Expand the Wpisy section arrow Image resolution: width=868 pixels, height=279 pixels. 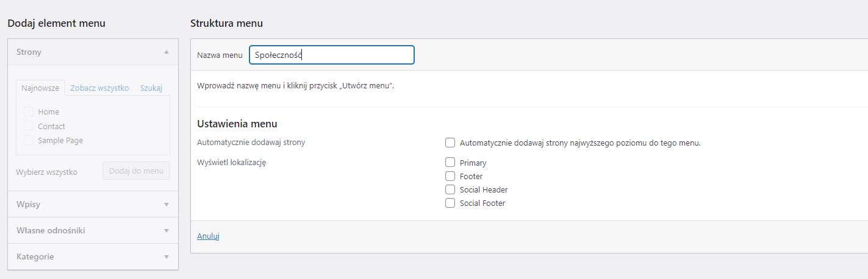pos(167,205)
